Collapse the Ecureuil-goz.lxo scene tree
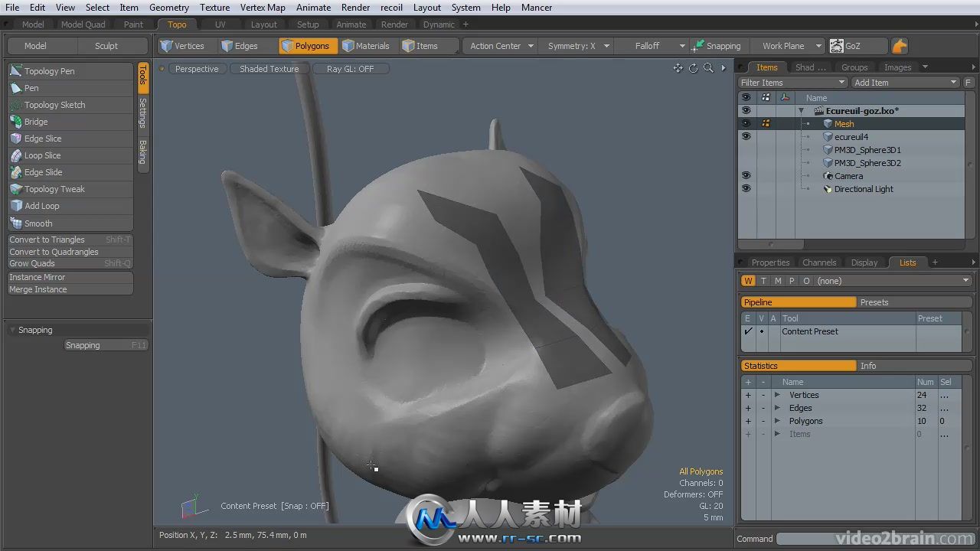The image size is (980, 551). (801, 111)
